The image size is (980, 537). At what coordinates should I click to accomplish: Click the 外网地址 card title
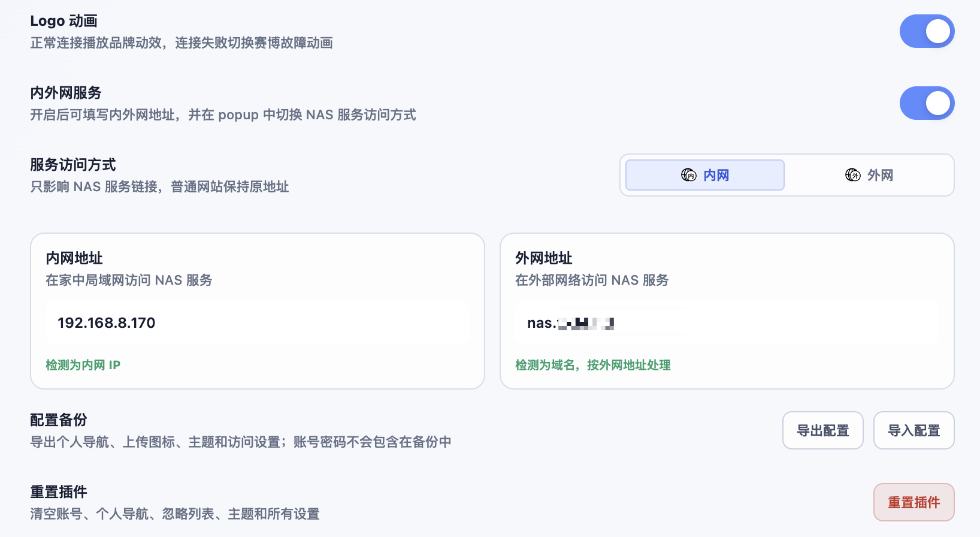click(x=544, y=258)
